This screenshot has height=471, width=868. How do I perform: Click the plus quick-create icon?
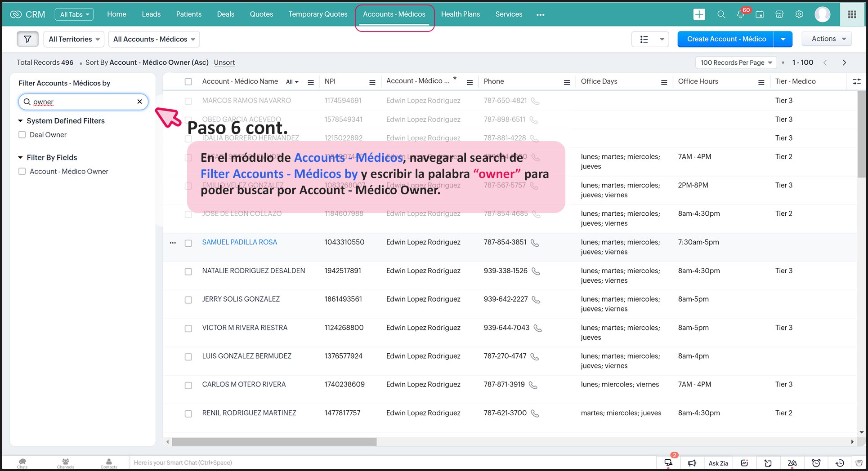(699, 14)
